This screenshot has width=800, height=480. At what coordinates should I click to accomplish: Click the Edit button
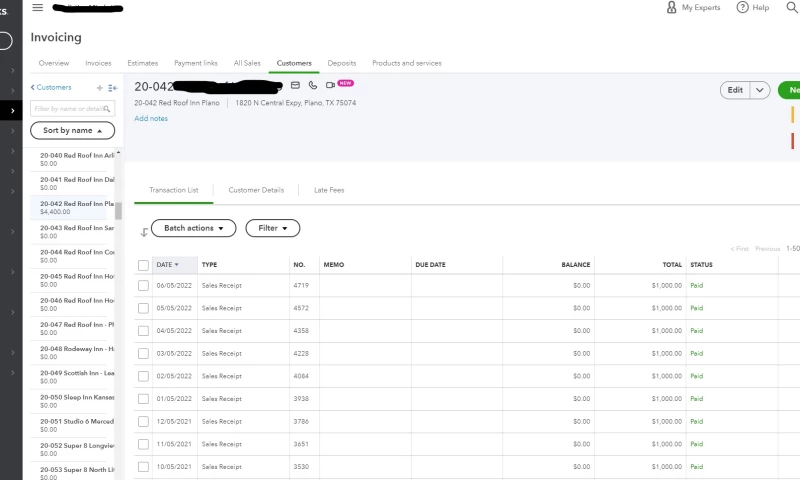click(735, 90)
